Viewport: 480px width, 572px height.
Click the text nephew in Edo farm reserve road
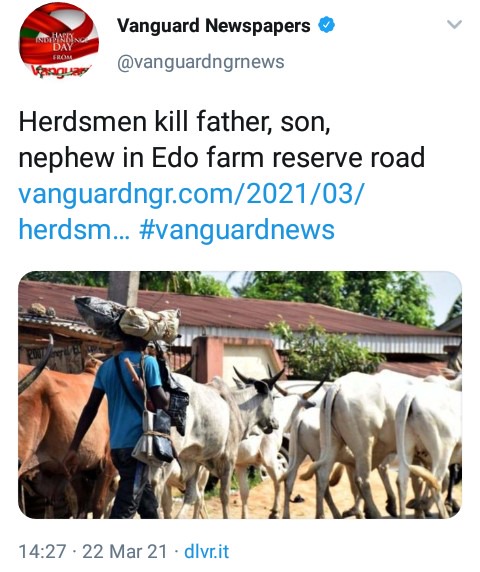pos(222,158)
